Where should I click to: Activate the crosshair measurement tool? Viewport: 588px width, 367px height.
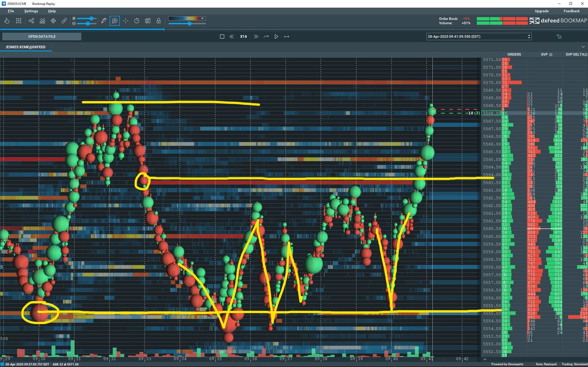pyautogui.click(x=126, y=21)
